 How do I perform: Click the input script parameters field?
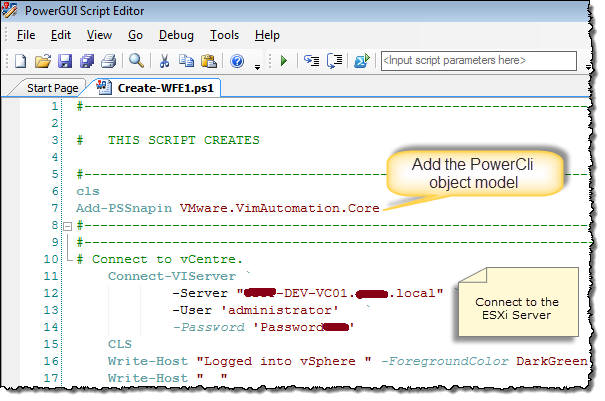[x=479, y=61]
